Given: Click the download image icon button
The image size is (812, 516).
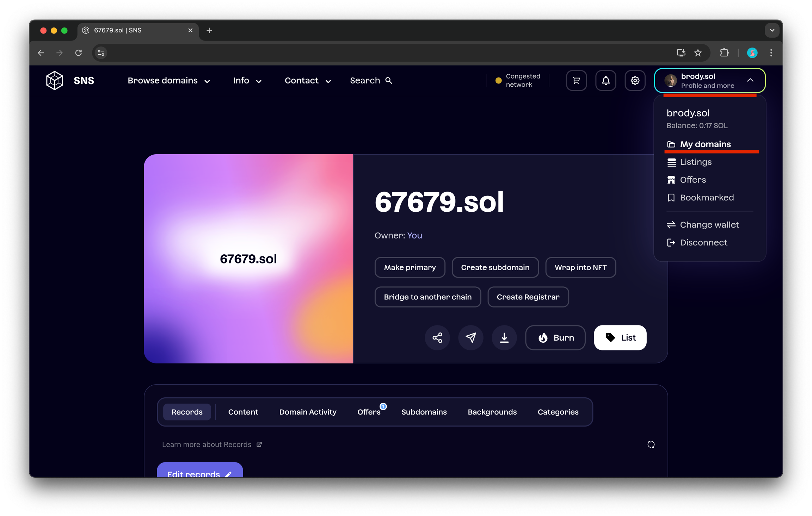Looking at the screenshot, I should pyautogui.click(x=504, y=337).
